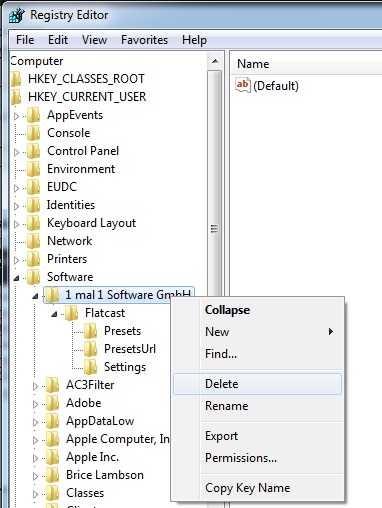382x508 pixels.
Task: Collapse the 1 mal 1 Software GmbH key
Action: coord(35,296)
